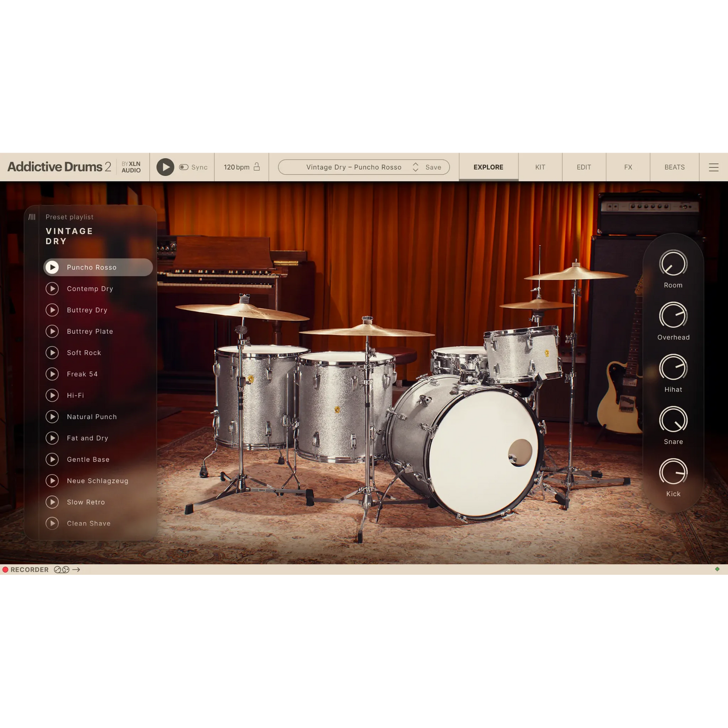The width and height of the screenshot is (728, 728).
Task: Open the BEATS tab
Action: (674, 167)
